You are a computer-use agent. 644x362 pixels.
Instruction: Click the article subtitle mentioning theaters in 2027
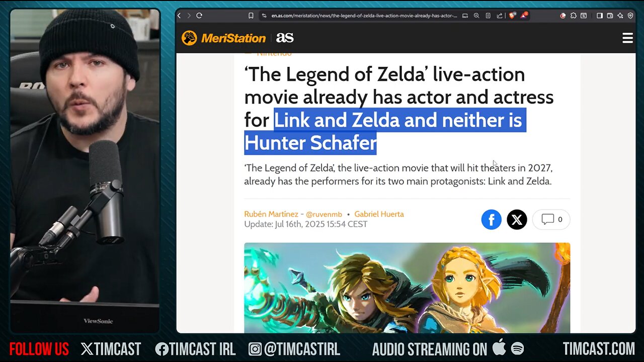pos(398,174)
